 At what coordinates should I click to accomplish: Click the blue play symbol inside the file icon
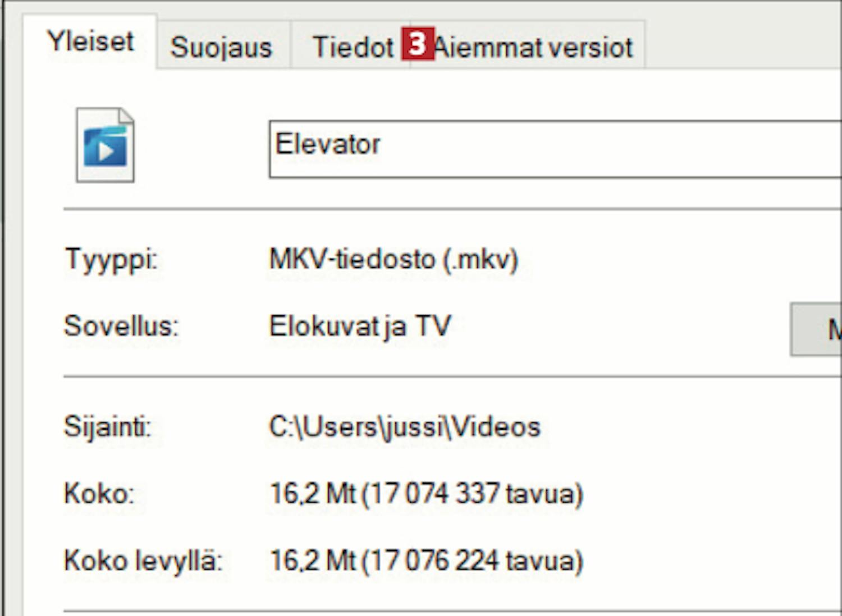pos(105,148)
